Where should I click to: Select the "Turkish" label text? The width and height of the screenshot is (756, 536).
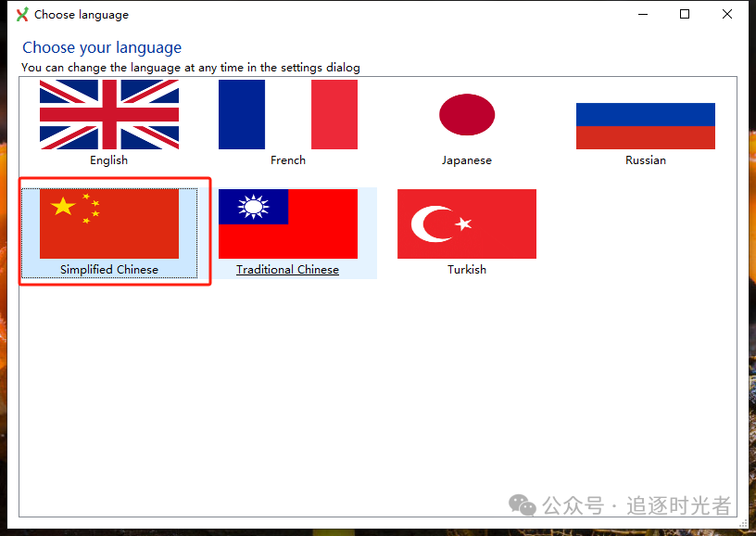467,270
